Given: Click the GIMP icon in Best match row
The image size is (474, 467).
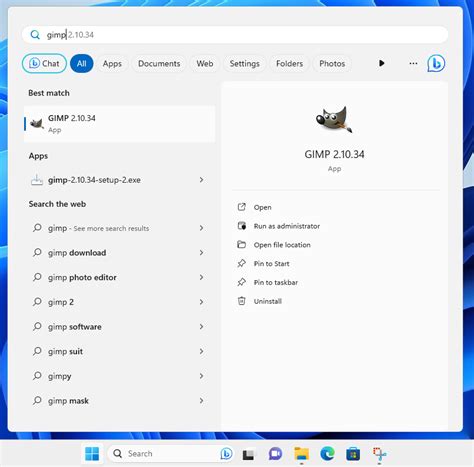Looking at the screenshot, I should 37,124.
